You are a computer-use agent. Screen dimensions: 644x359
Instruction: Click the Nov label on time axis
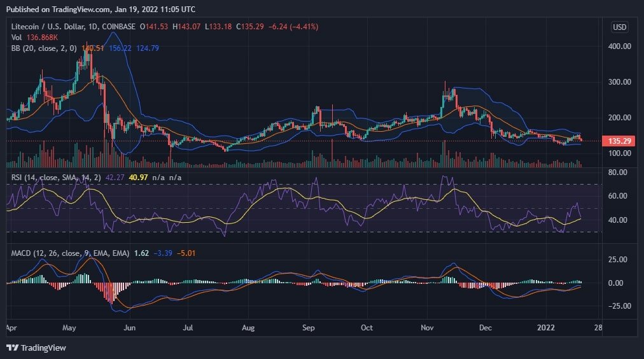(427, 328)
